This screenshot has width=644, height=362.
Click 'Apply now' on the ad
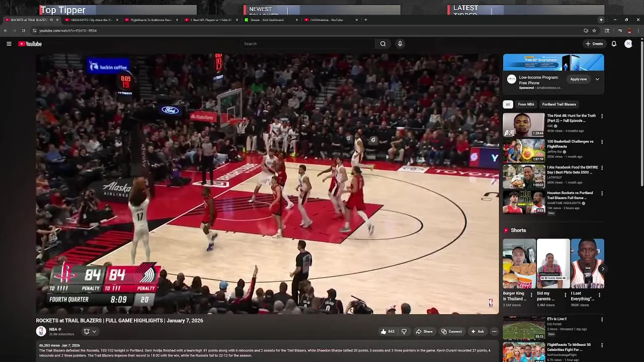pos(579,79)
